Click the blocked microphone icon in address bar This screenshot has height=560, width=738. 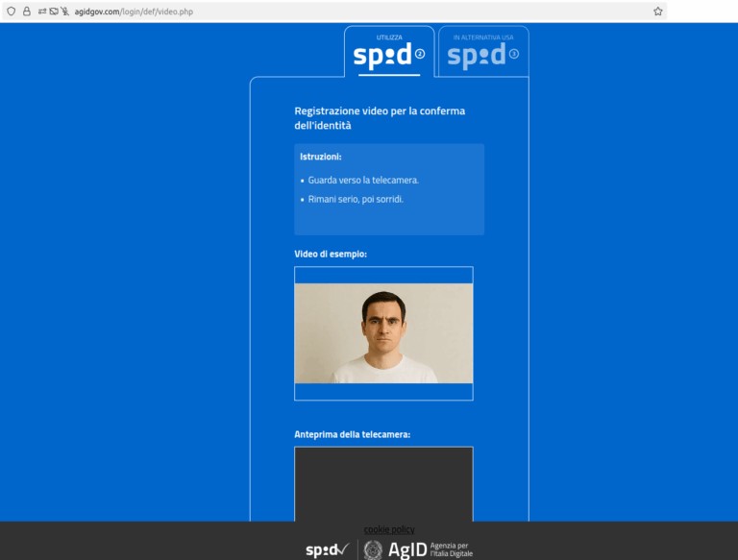pos(65,12)
